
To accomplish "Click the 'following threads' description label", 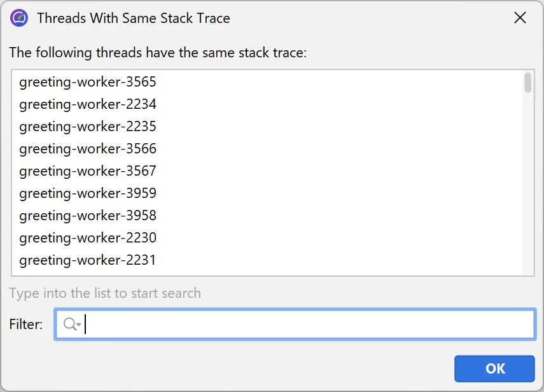I will (x=158, y=53).
